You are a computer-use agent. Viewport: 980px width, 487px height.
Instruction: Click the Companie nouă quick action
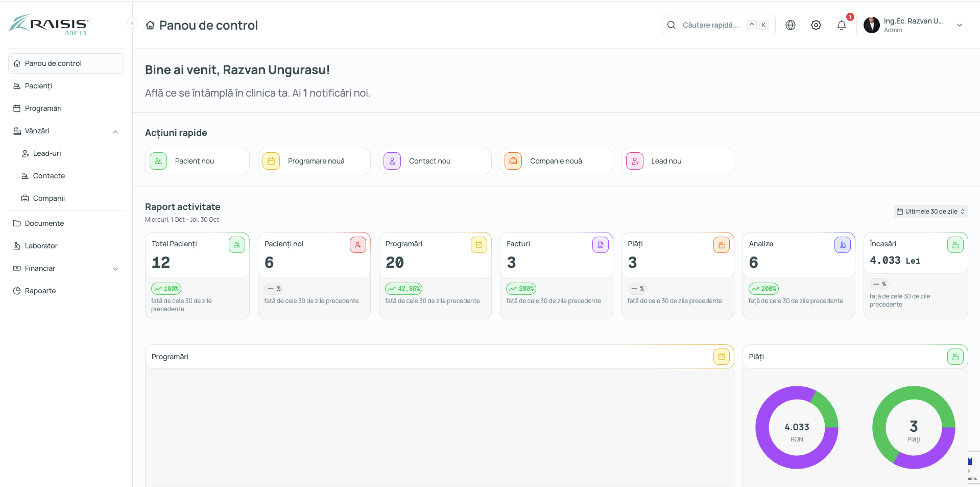(556, 160)
